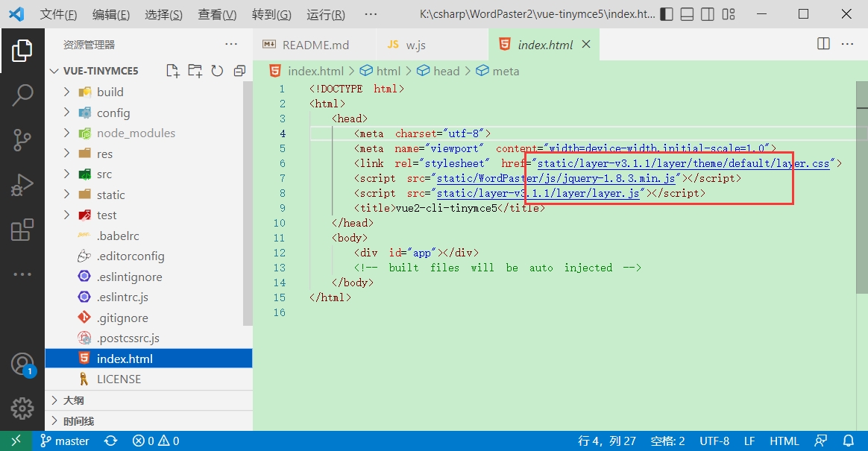Open the Run and Debug view
Image resolution: width=868 pixels, height=451 pixels.
[22, 186]
